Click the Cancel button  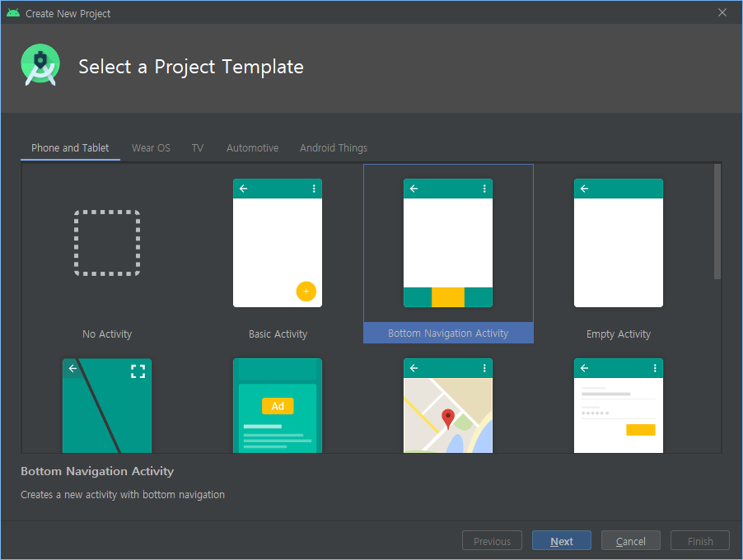[x=631, y=540]
